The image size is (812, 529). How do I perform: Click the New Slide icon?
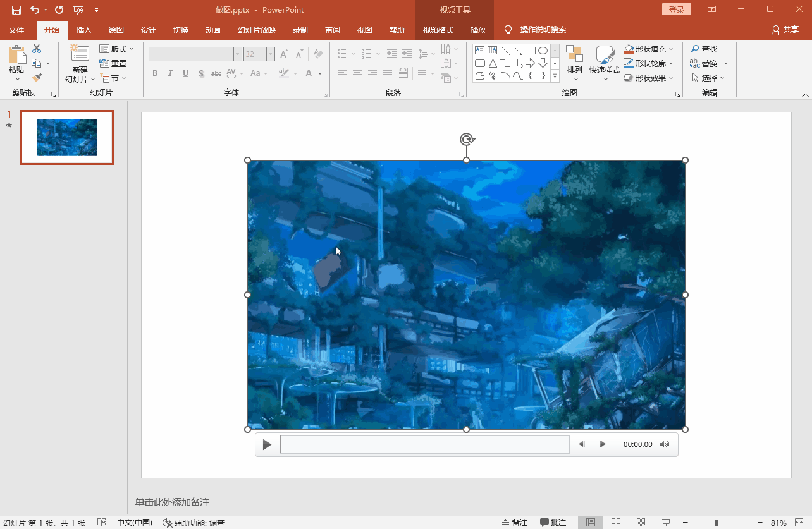[x=80, y=54]
